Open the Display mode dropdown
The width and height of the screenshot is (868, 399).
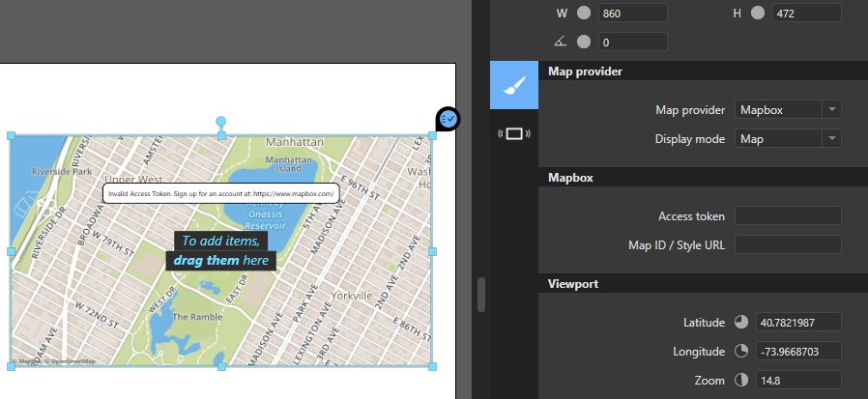click(788, 139)
